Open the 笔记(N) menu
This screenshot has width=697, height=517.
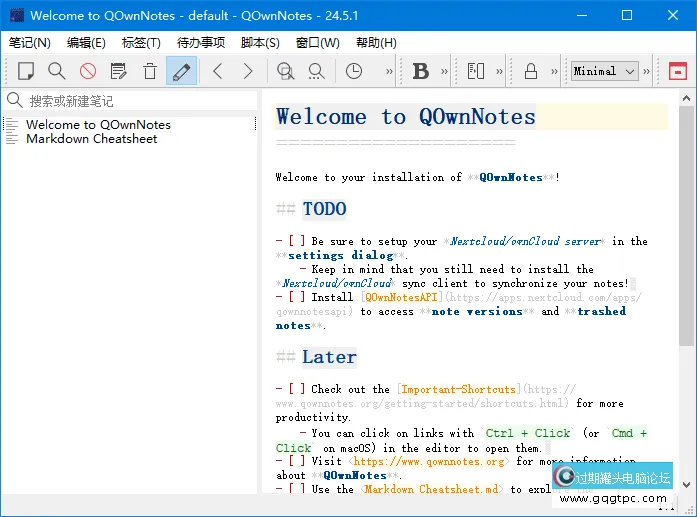pos(30,43)
